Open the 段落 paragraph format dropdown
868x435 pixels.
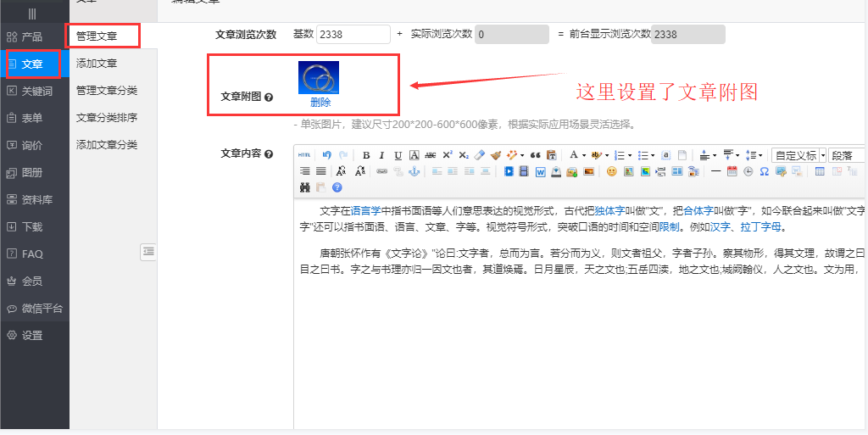[x=847, y=155]
